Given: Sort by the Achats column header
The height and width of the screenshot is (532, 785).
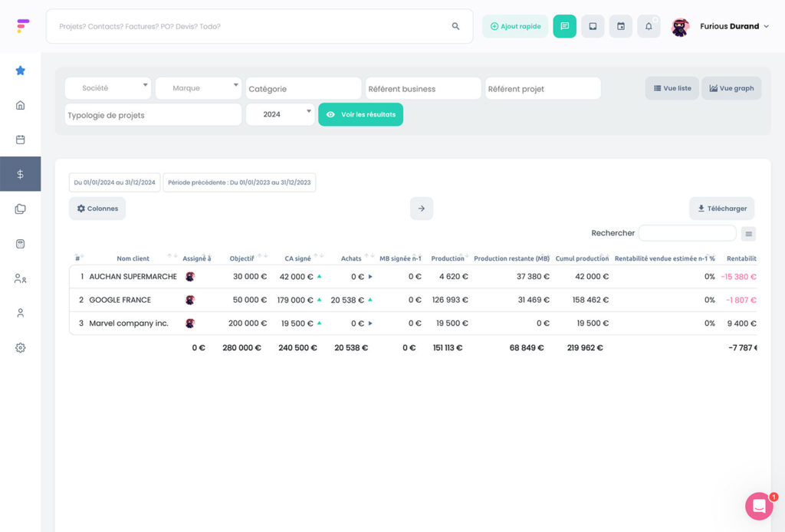Looking at the screenshot, I should coord(351,258).
